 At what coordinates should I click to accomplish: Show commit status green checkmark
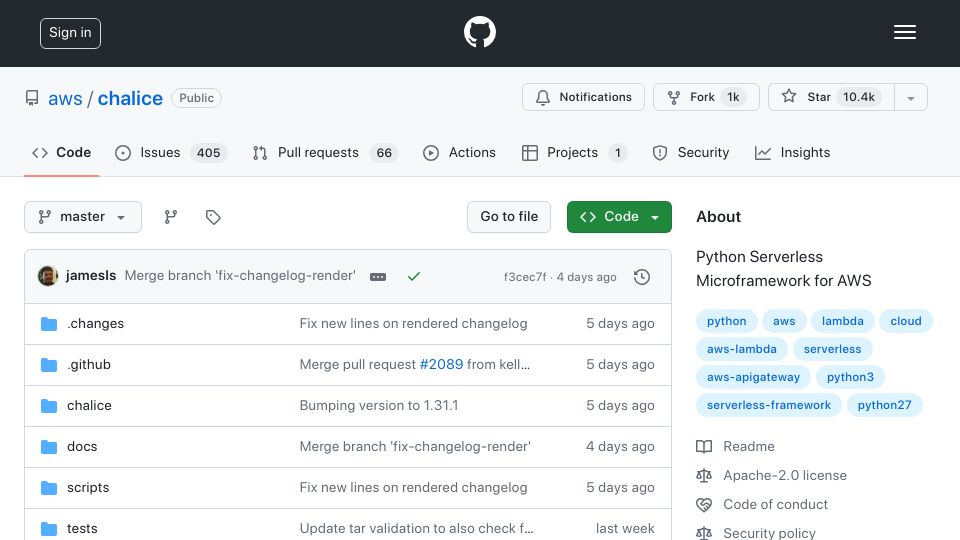pyautogui.click(x=414, y=277)
